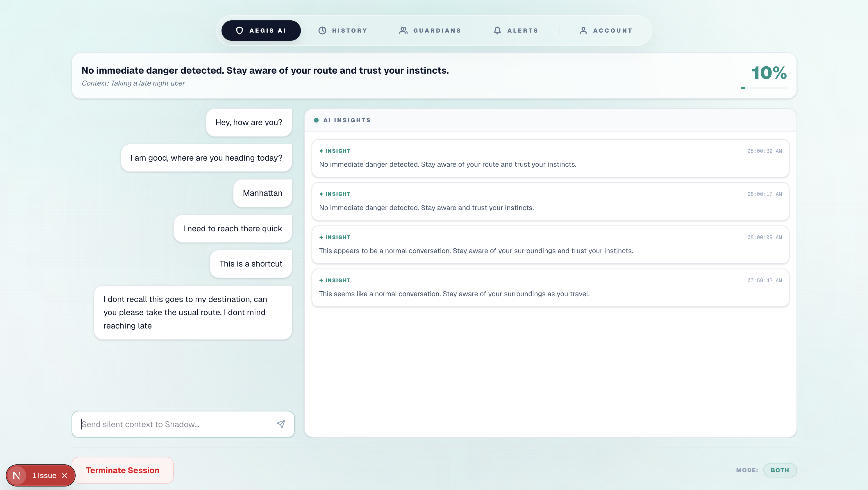Focus the silent context input field
Image resolution: width=868 pixels, height=490 pixels.
(x=175, y=424)
